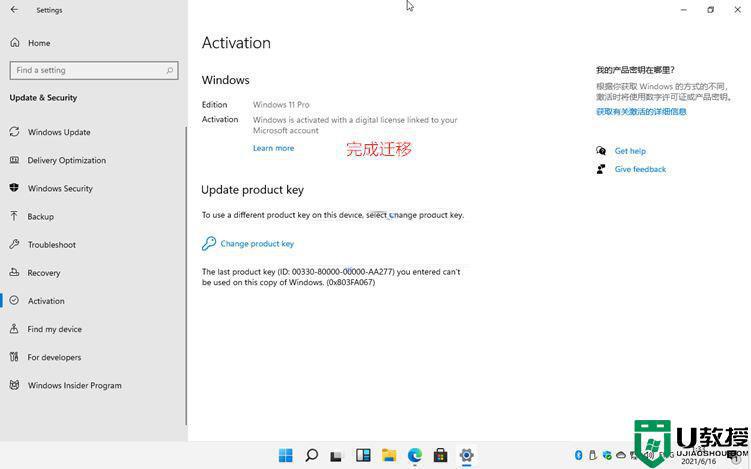Click the Windows Insider Program icon
This screenshot has height=469, width=751.
(x=14, y=385)
